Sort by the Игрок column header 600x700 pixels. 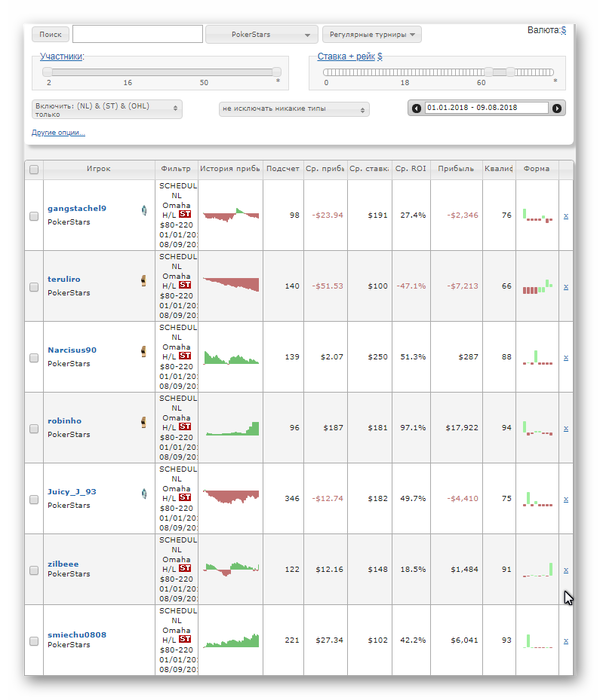point(99,169)
